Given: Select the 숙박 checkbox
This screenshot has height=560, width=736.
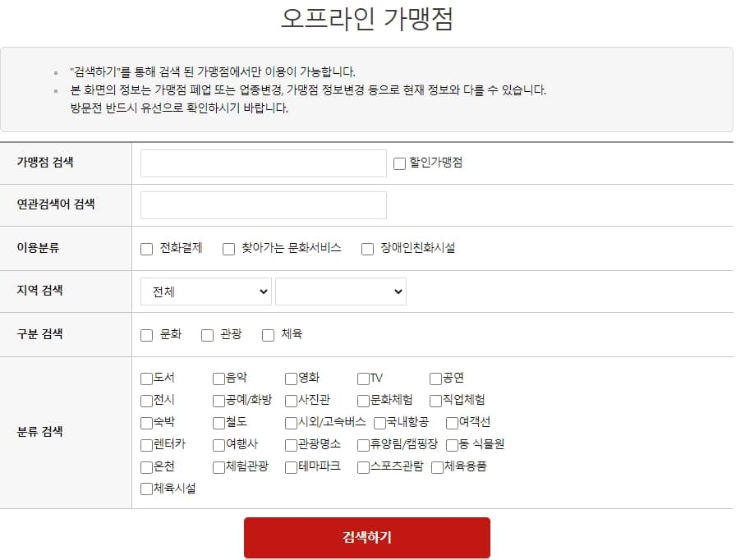Looking at the screenshot, I should [146, 423].
